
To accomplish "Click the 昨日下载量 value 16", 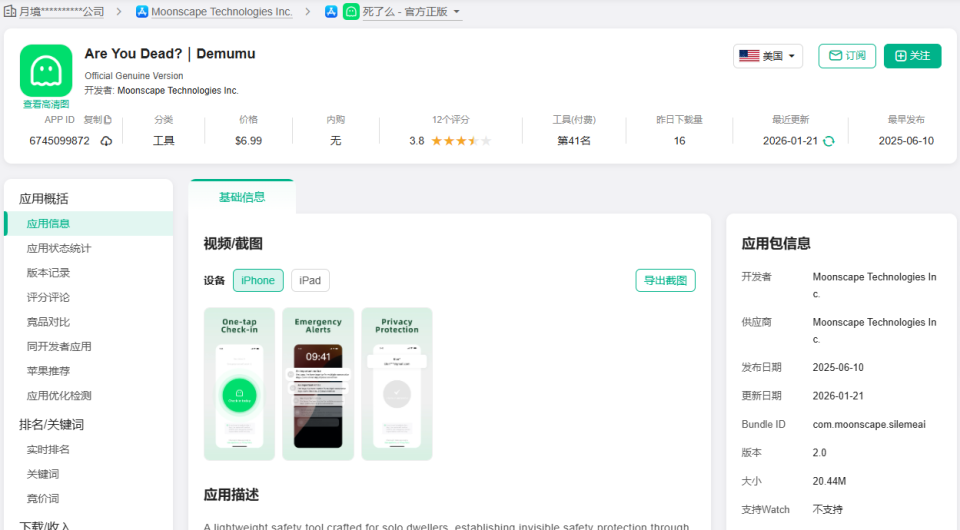I will pos(680,141).
